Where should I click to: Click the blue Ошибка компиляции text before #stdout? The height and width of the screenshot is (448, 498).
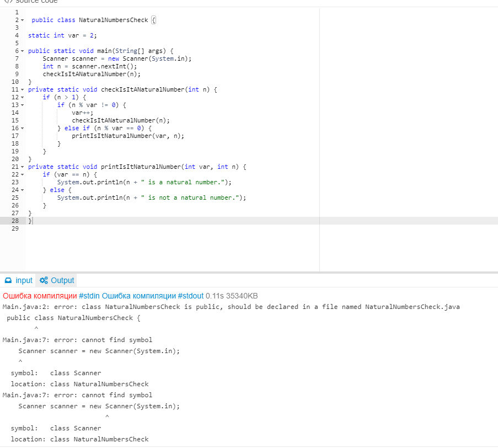[x=139, y=296]
